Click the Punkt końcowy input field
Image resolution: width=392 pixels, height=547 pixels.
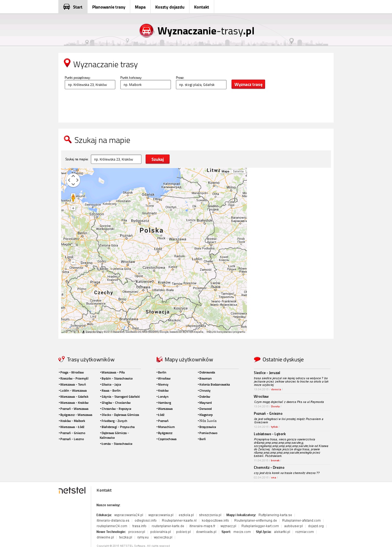tap(146, 85)
